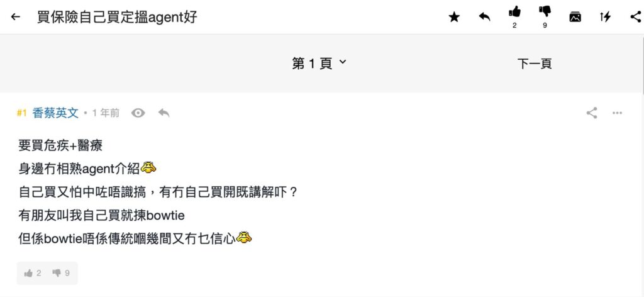Screen dimensions: 644x297
Task: Go back using the left arrow
Action: tap(16, 17)
